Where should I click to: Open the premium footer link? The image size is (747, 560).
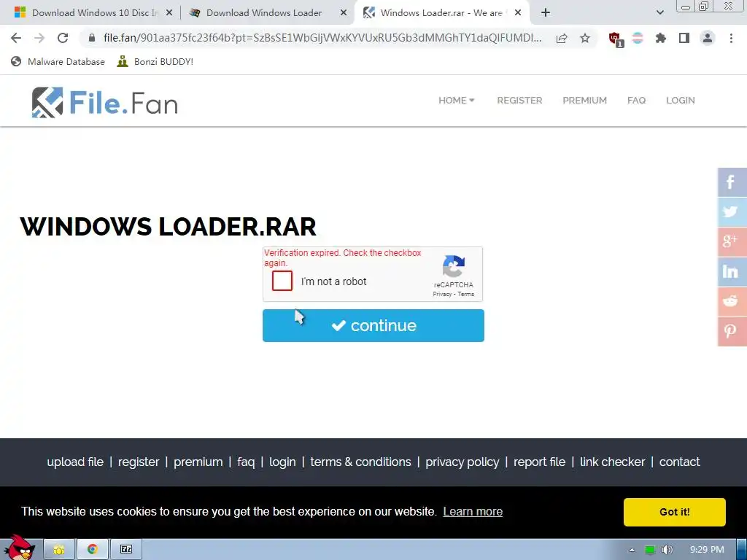pyautogui.click(x=198, y=462)
